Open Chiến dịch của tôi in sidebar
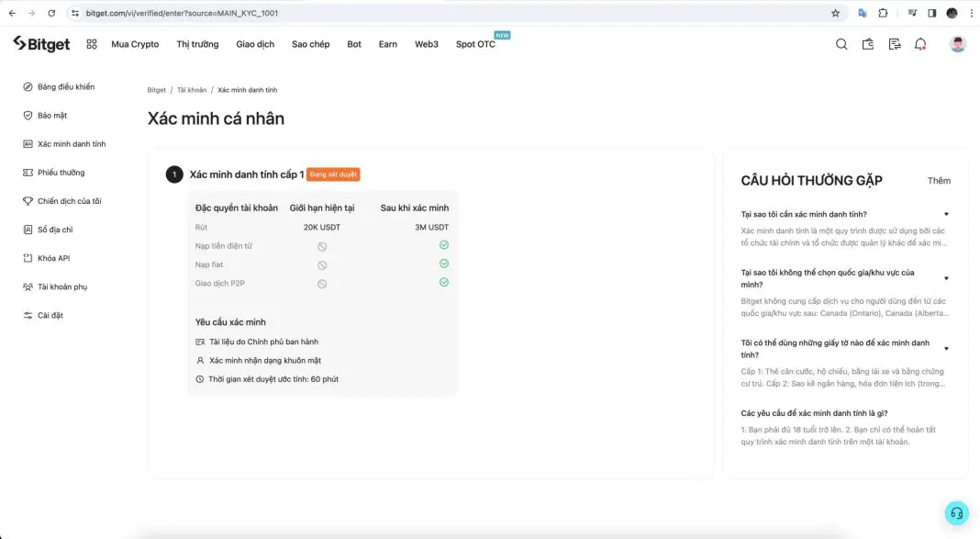Viewport: 980px width, 539px height. [61, 201]
